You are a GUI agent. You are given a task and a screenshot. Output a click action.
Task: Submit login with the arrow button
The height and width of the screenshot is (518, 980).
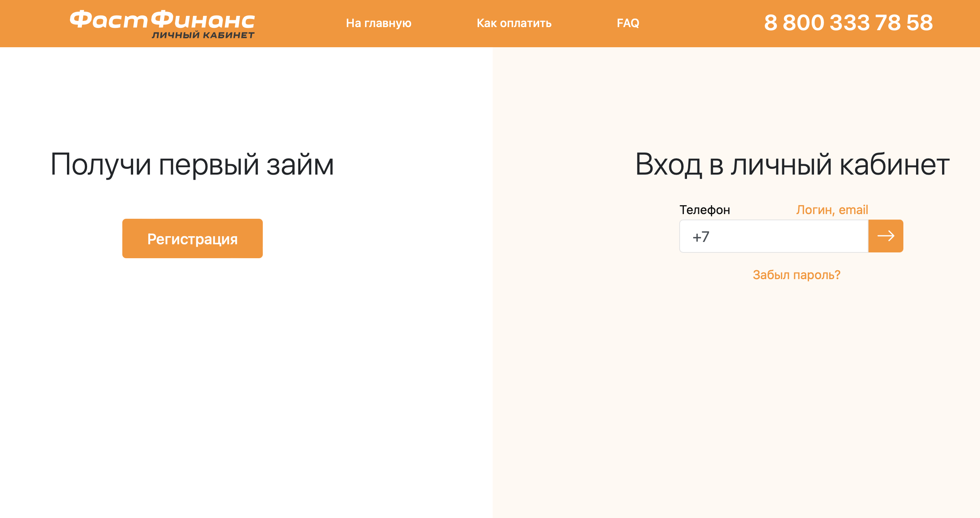(886, 236)
